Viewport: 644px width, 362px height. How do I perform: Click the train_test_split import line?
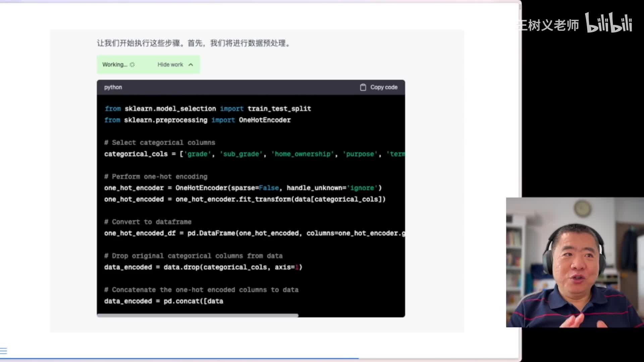tap(208, 109)
